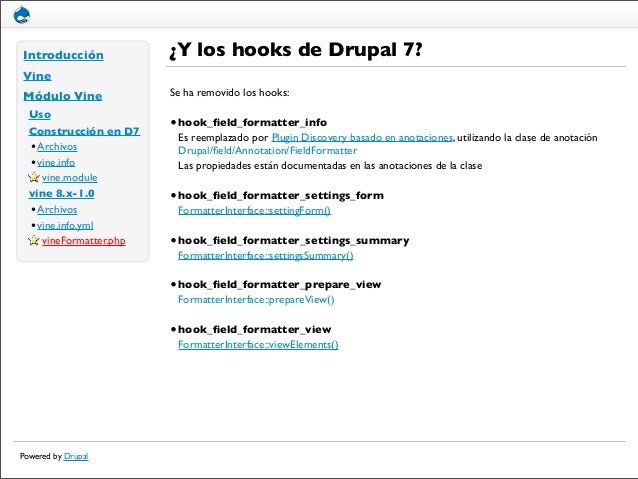Viewport: 638px width, 479px height.
Task: Click the hook_field_formatter_view heading
Action: 255,329
